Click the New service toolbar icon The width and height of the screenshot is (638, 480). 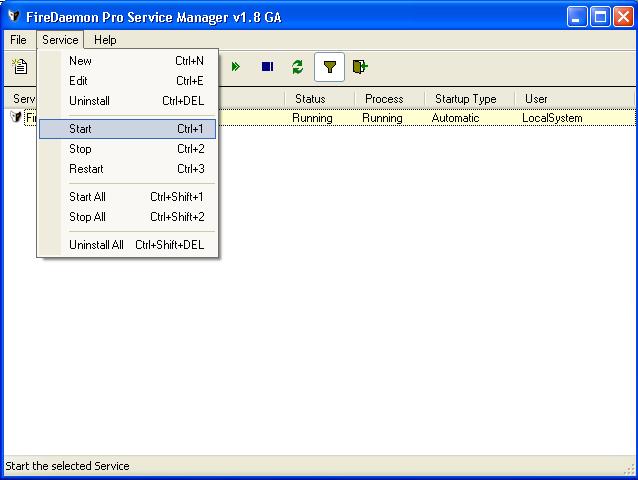tap(20, 66)
